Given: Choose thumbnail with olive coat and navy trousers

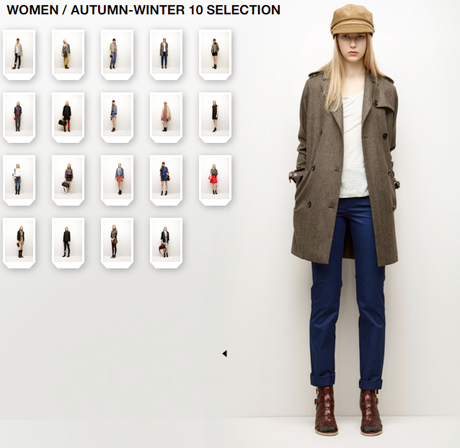Looking at the screenshot, I should 166,55.
